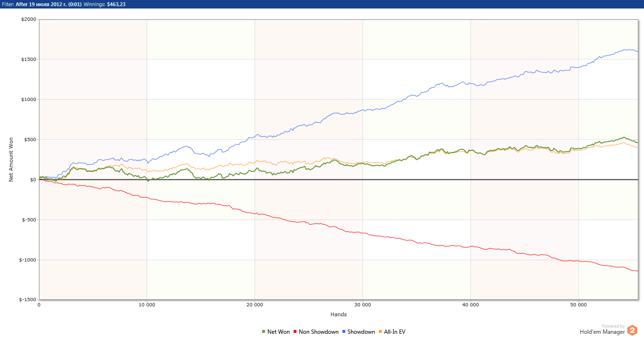644x338 pixels.
Task: Hide the All-In EV series via legend label
Action: (395, 332)
